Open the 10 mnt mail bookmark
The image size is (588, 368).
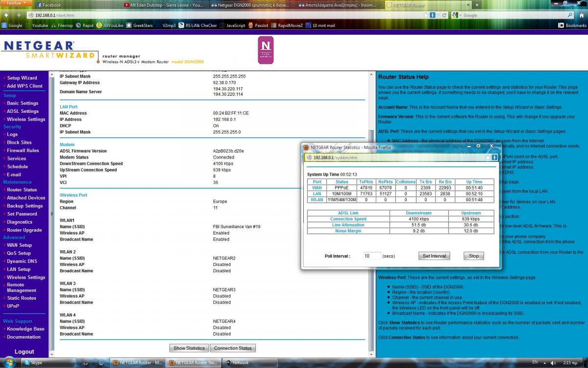coord(320,25)
